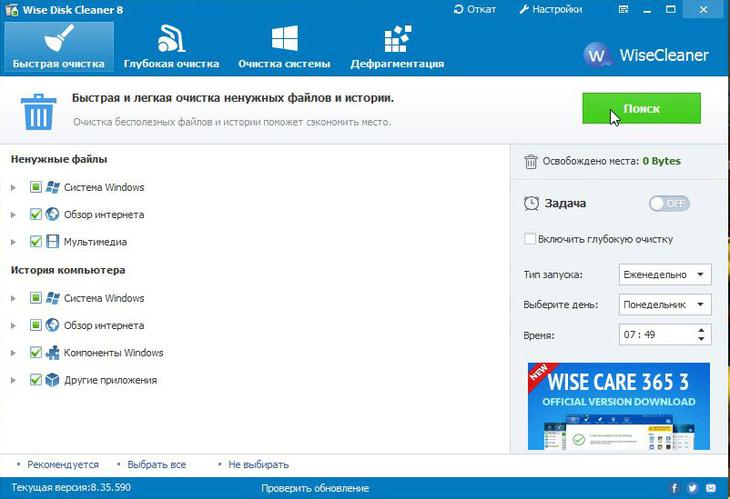Click Проверить обновление link
This screenshot has width=730, height=499.
tap(315, 488)
